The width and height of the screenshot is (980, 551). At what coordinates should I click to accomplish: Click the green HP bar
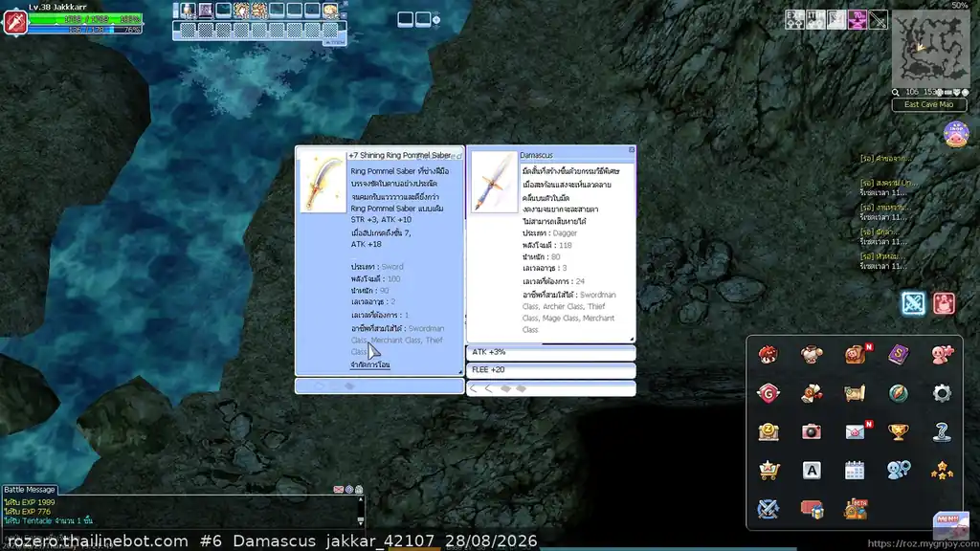85,19
